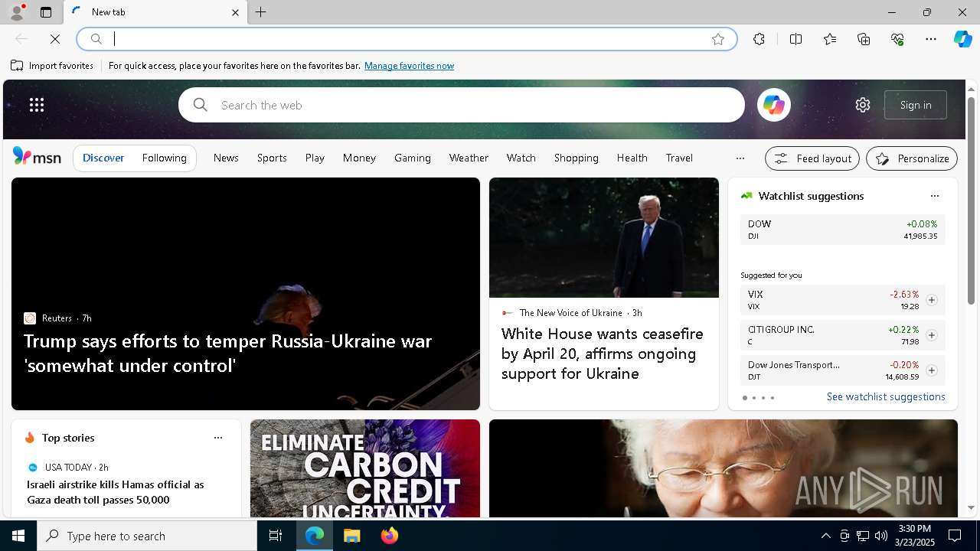Viewport: 980px width, 551px height.
Task: Open the profile icon in title bar
Action: 16,12
